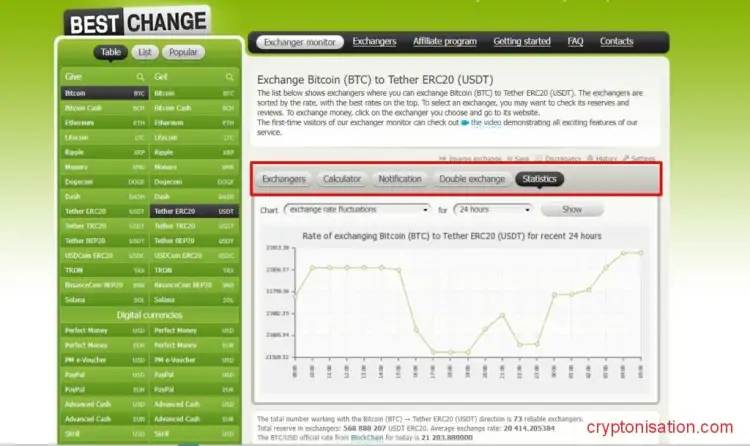Follow the BlockChain link at the bottom
The height and width of the screenshot is (446, 750).
[x=367, y=438]
